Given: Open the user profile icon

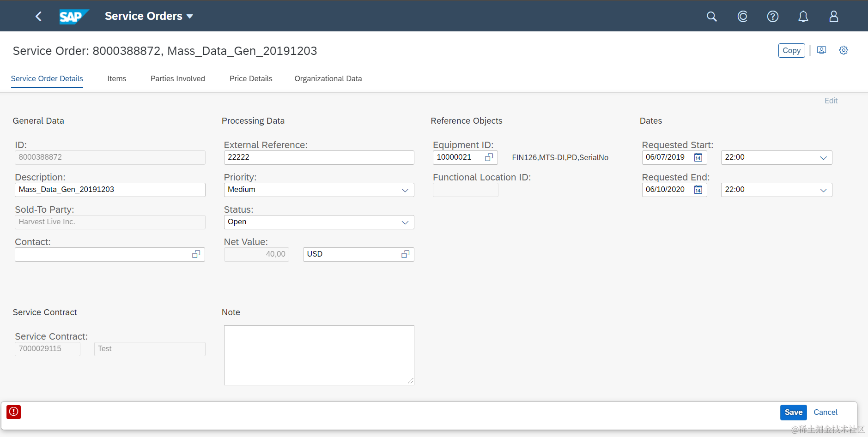Looking at the screenshot, I should click(834, 17).
